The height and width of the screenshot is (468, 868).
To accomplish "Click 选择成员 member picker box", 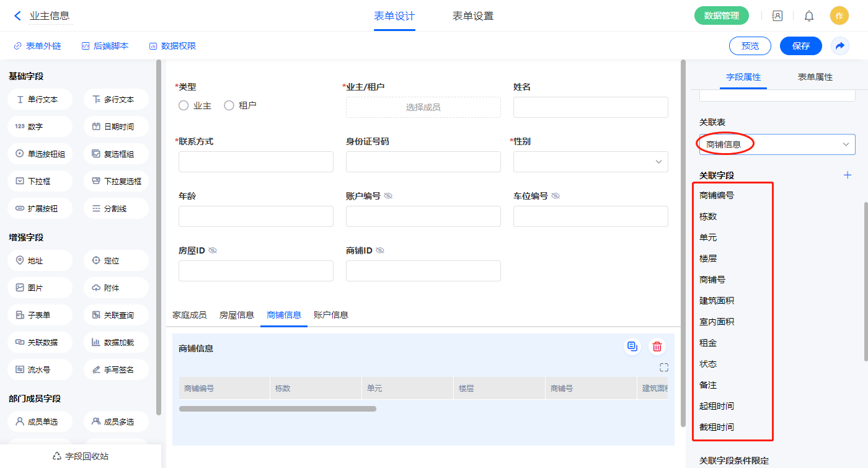I will click(423, 107).
